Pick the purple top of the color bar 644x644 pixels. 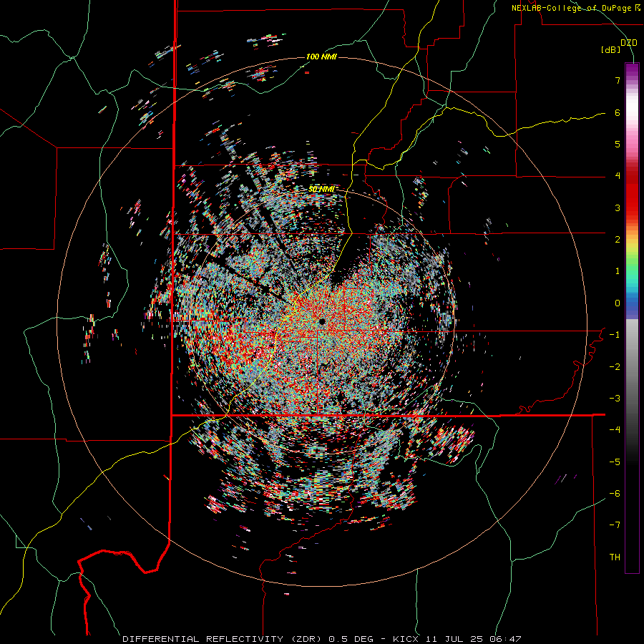pos(632,71)
